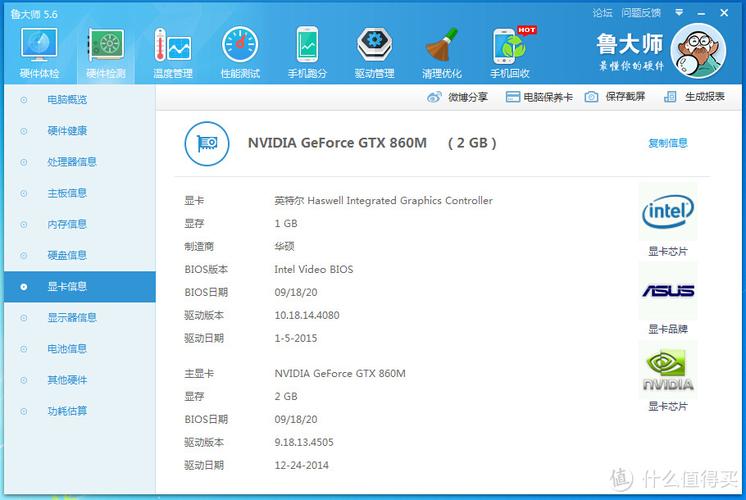Click the 鲁大师 mascot avatar

click(698, 51)
